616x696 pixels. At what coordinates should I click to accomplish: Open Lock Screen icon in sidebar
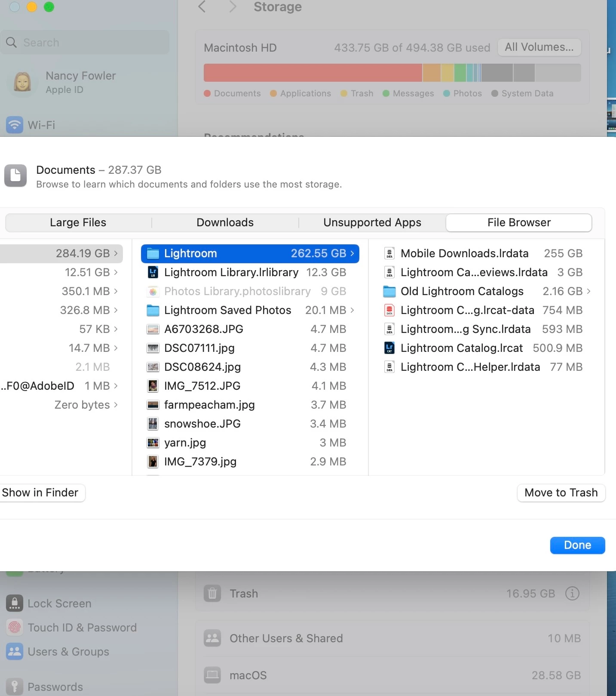pos(15,604)
